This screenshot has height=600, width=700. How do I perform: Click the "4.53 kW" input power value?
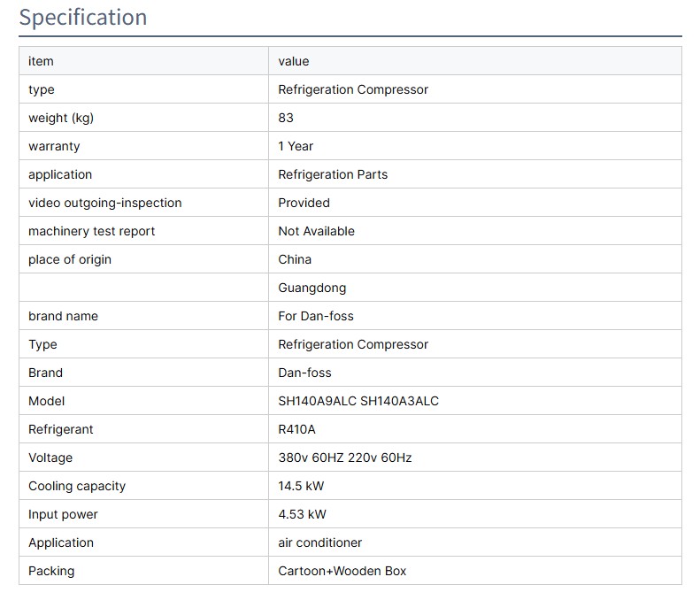pos(302,514)
